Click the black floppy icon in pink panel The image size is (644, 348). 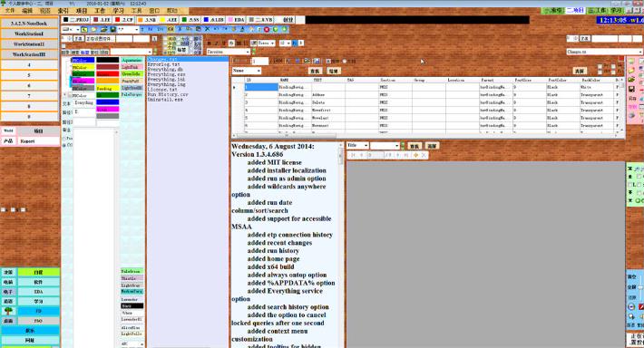click(631, 89)
